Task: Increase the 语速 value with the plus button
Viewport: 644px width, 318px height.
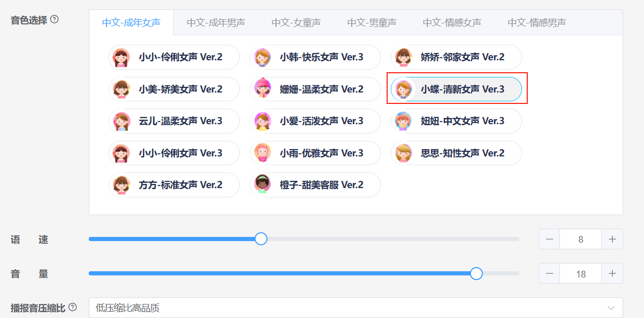Action: point(612,239)
